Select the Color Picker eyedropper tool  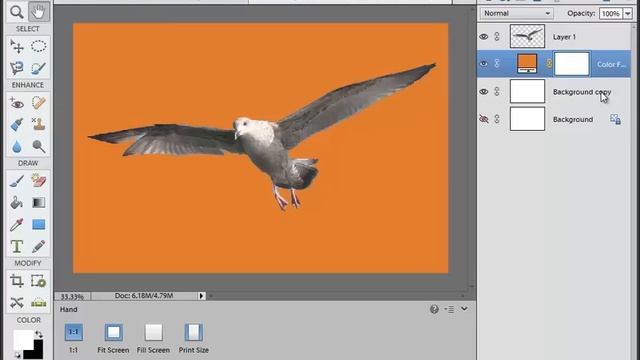(x=17, y=224)
